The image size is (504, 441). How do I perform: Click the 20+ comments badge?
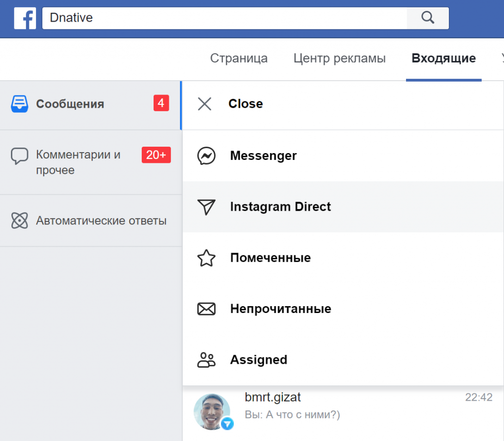point(156,155)
